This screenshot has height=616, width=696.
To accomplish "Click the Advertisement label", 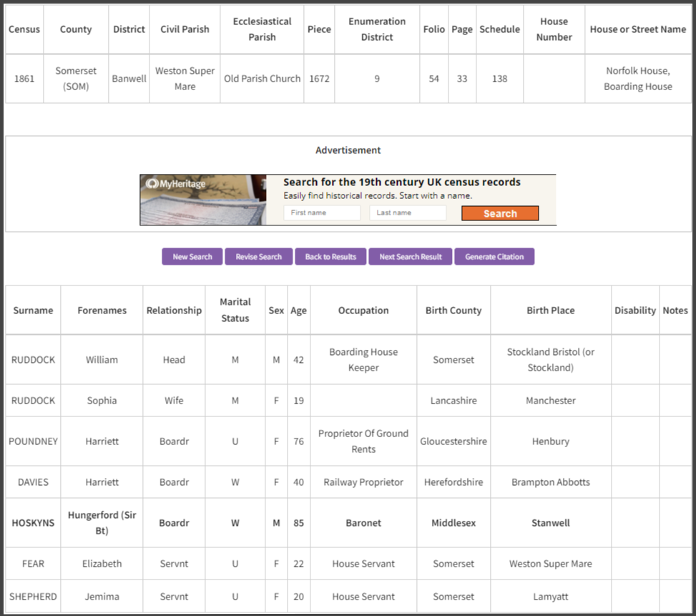I will pyautogui.click(x=348, y=150).
